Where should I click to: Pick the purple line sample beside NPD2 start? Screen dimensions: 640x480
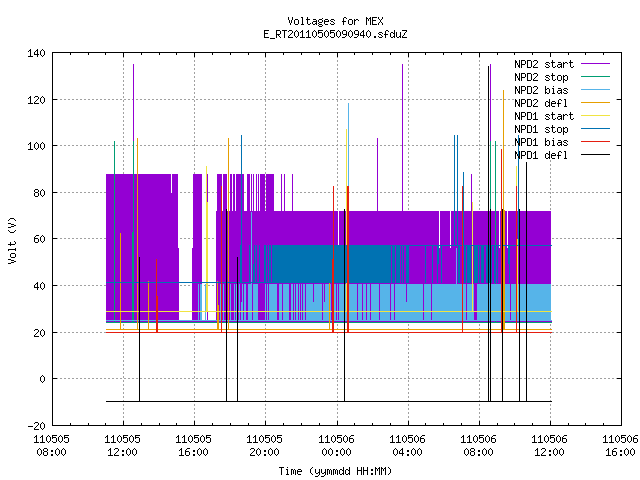point(595,64)
